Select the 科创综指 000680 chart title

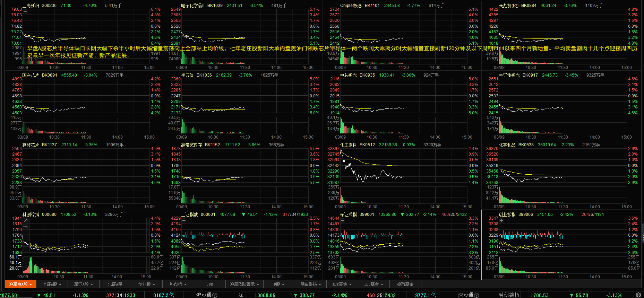click(40, 214)
